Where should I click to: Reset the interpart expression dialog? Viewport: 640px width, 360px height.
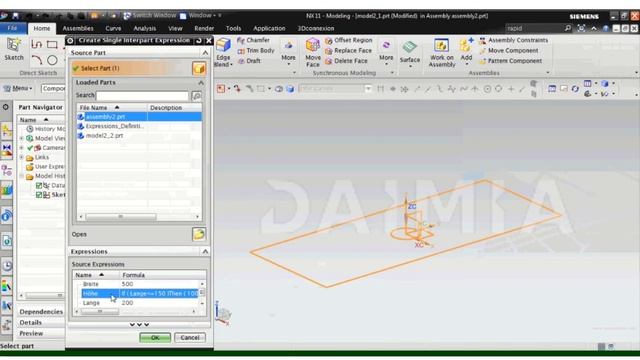coord(199,40)
